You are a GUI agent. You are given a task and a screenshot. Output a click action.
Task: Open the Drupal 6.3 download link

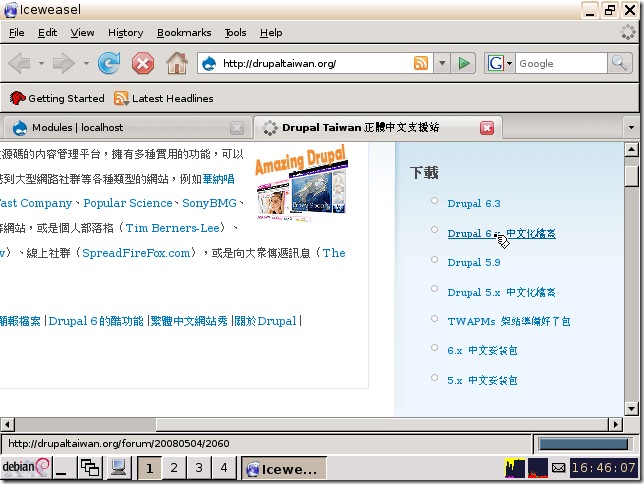click(x=474, y=203)
